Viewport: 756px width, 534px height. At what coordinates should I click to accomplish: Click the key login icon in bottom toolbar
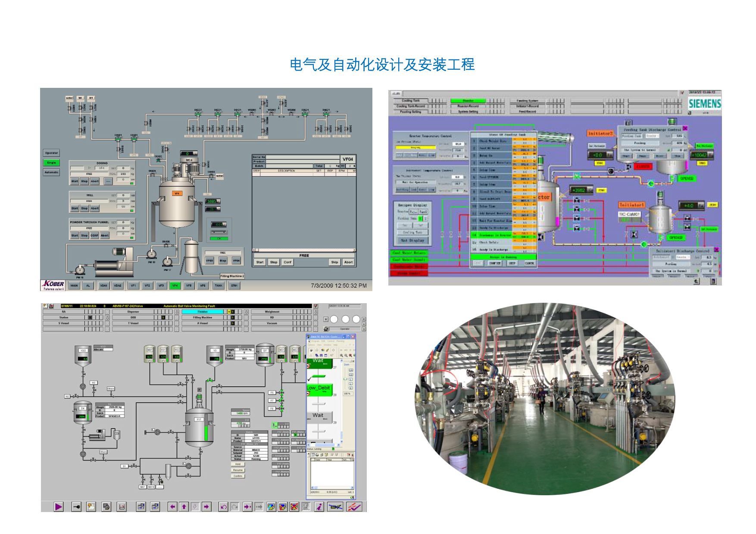click(76, 507)
